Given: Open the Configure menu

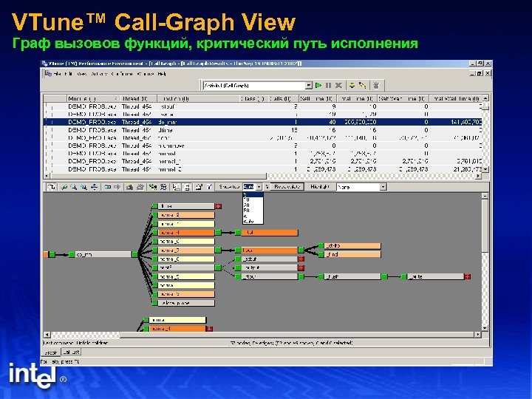Looking at the screenshot, I should [122, 74].
